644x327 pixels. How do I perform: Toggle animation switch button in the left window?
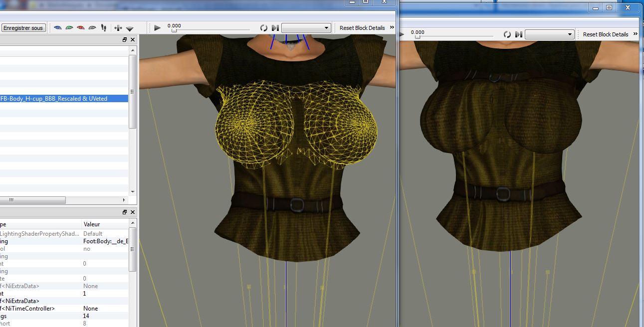point(275,28)
